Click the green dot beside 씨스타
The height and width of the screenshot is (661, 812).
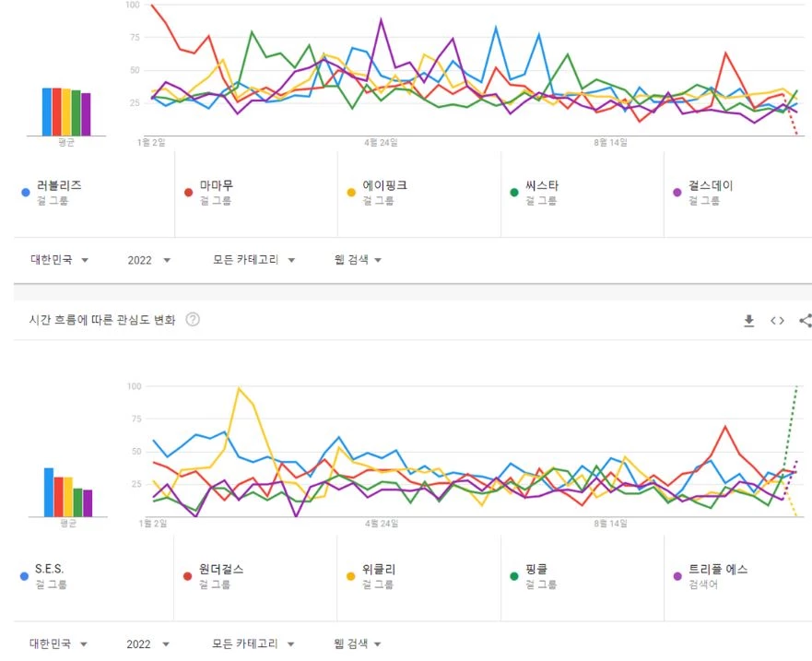point(514,193)
